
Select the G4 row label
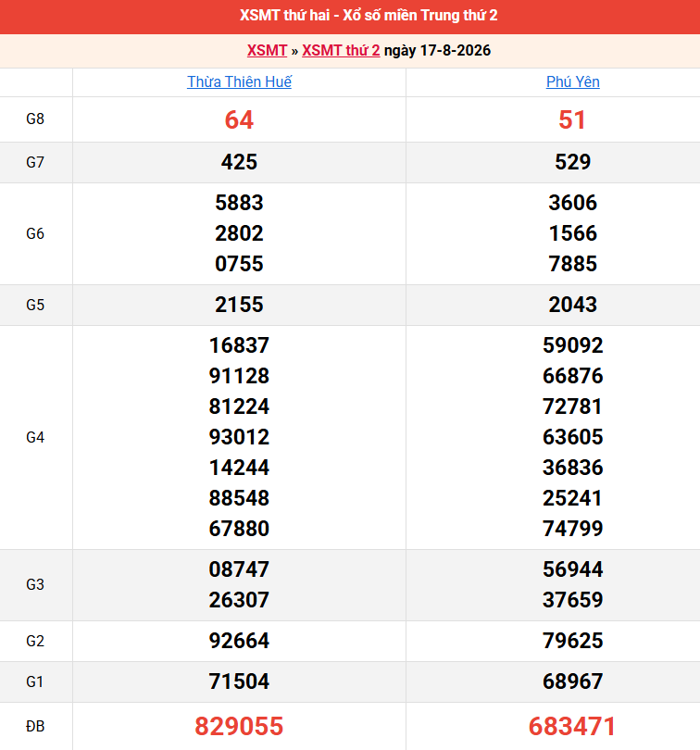(x=35, y=437)
